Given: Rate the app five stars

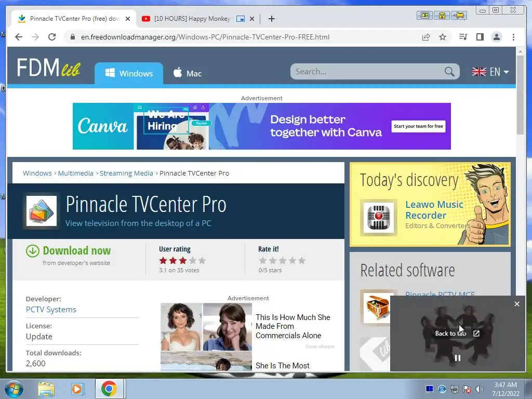Looking at the screenshot, I should (302, 261).
